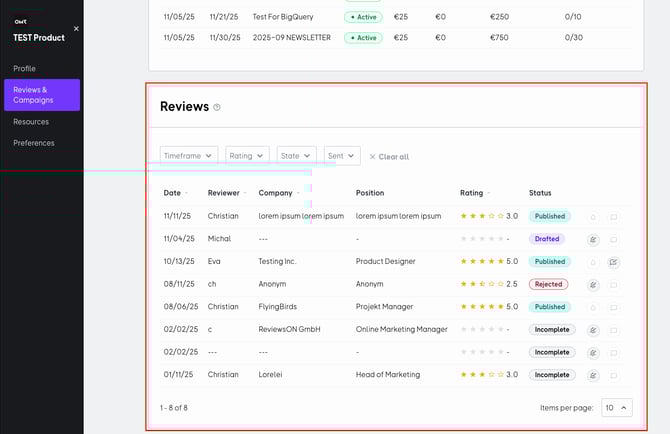Click the edit icon for ReviewsON GmbH review

pos(593,330)
